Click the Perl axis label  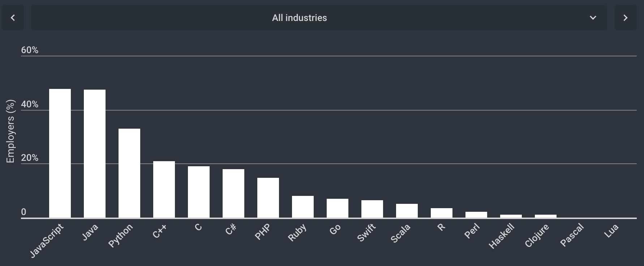472,231
